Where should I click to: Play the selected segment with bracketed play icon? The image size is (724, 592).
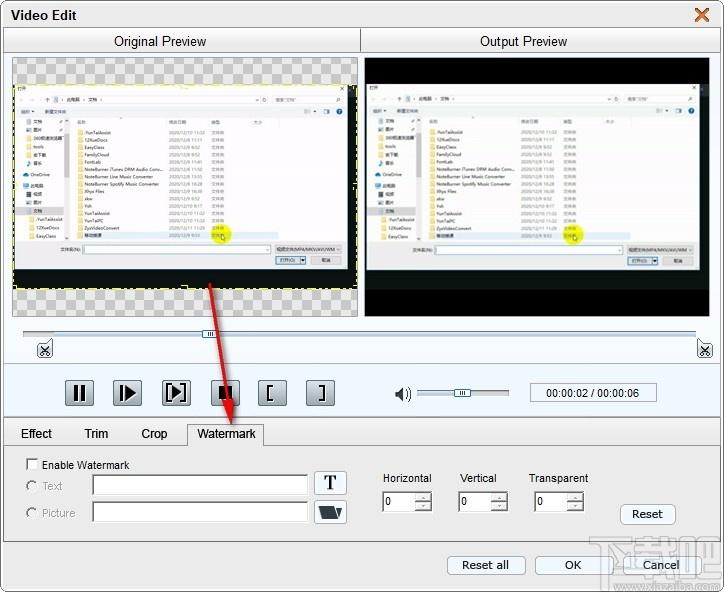pos(176,393)
